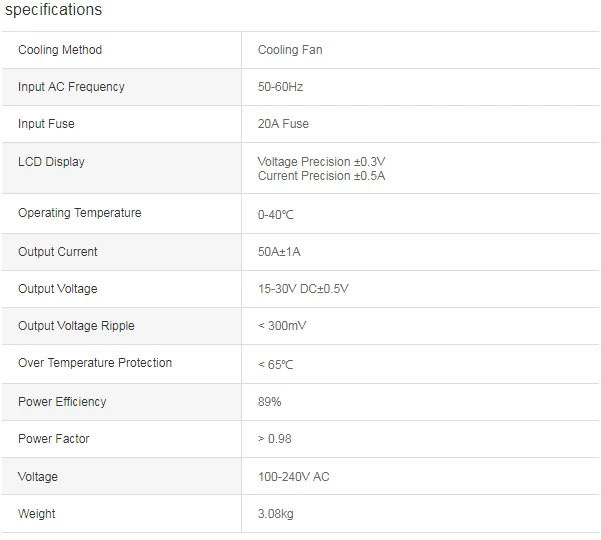Click the 100-240V AC value
Viewport: 601px width, 540px height.
[x=294, y=477]
